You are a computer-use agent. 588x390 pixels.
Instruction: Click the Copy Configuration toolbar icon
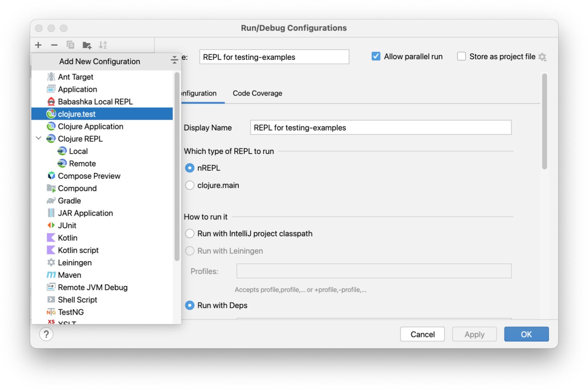point(70,45)
